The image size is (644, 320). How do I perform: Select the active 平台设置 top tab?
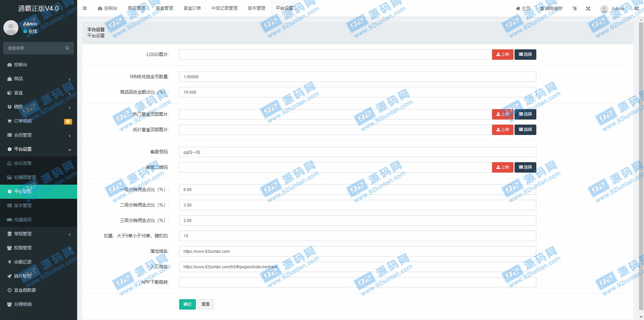[284, 8]
